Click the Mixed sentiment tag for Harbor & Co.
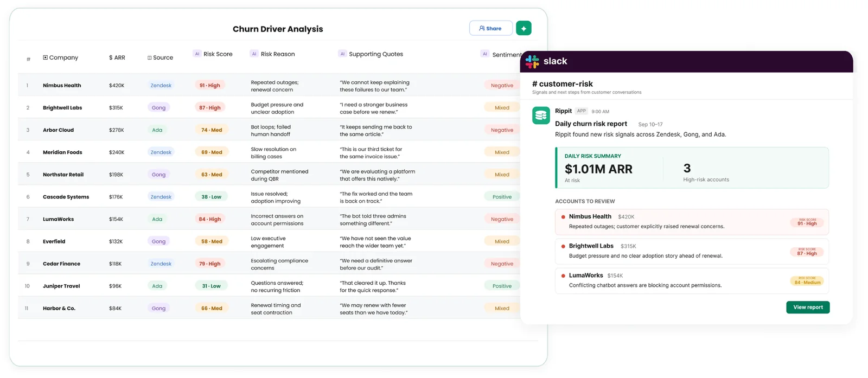 click(502, 308)
